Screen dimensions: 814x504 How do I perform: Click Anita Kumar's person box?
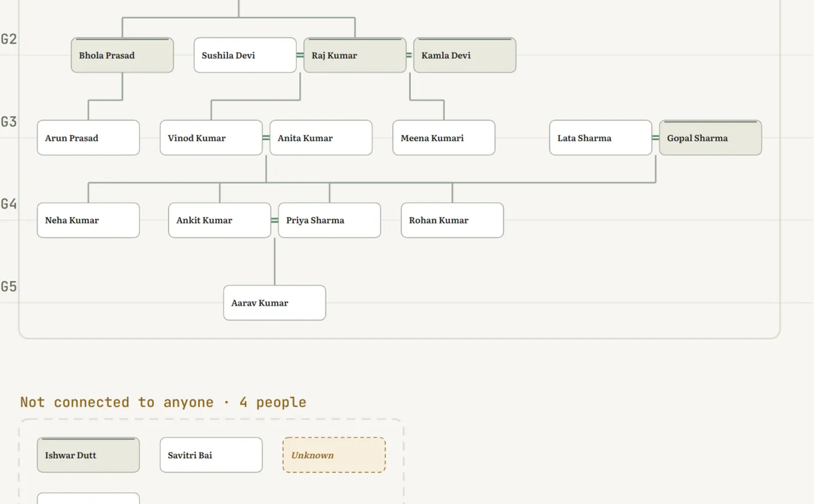click(x=321, y=138)
